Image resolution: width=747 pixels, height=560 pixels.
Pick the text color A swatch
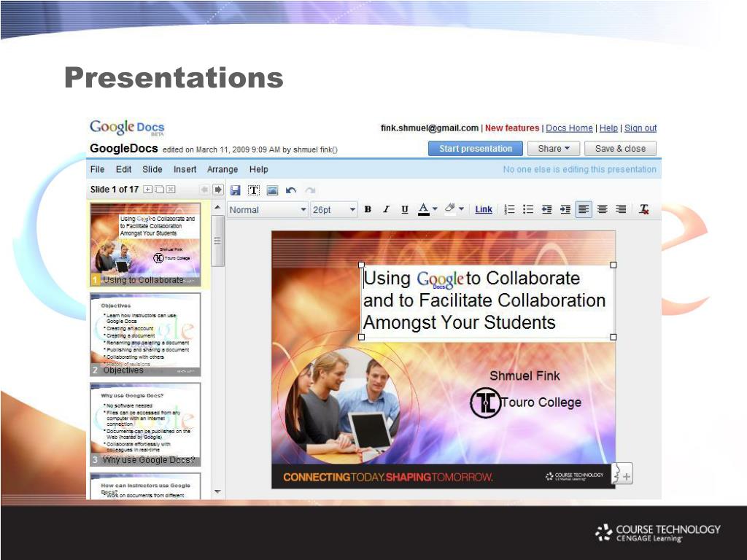[x=424, y=209]
